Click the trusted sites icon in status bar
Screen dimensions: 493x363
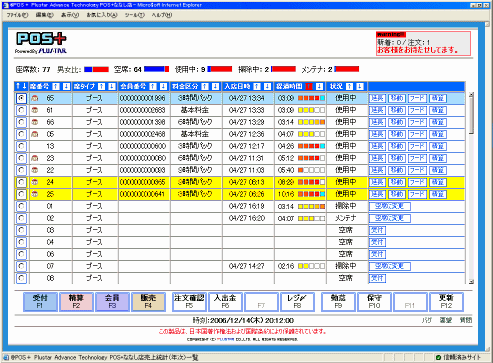click(438, 357)
